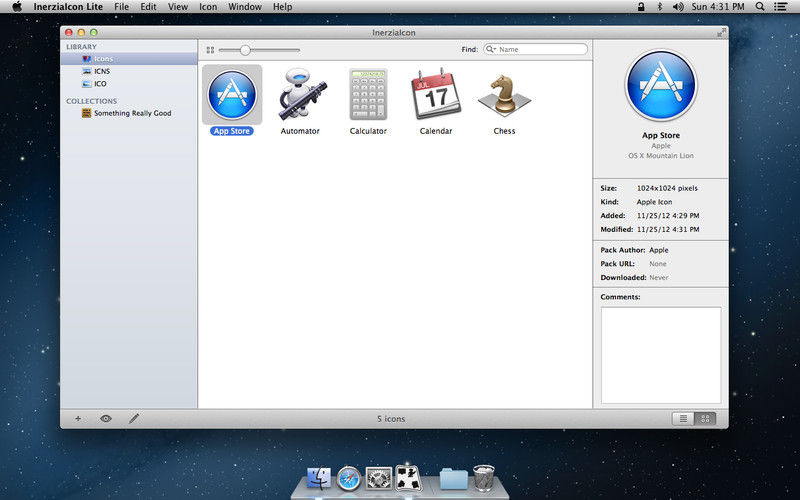The height and width of the screenshot is (500, 800).
Task: Open the search magnifier dropdown in the Find field
Action: [x=491, y=49]
